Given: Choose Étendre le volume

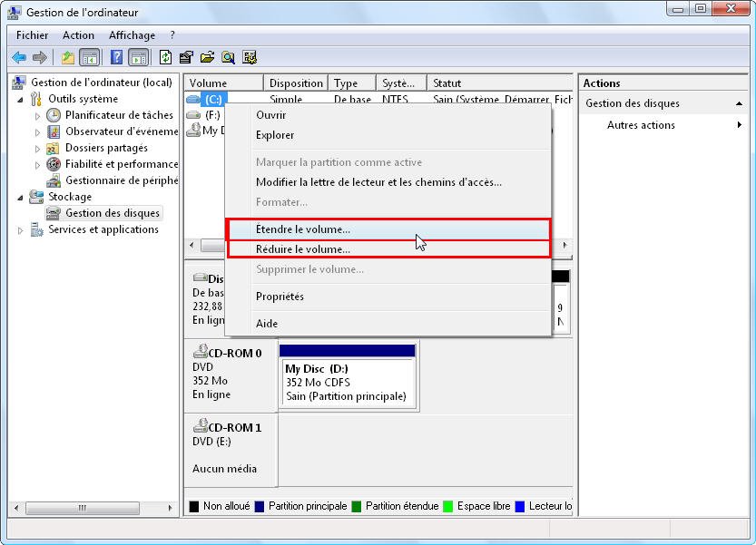Looking at the screenshot, I should [388, 229].
